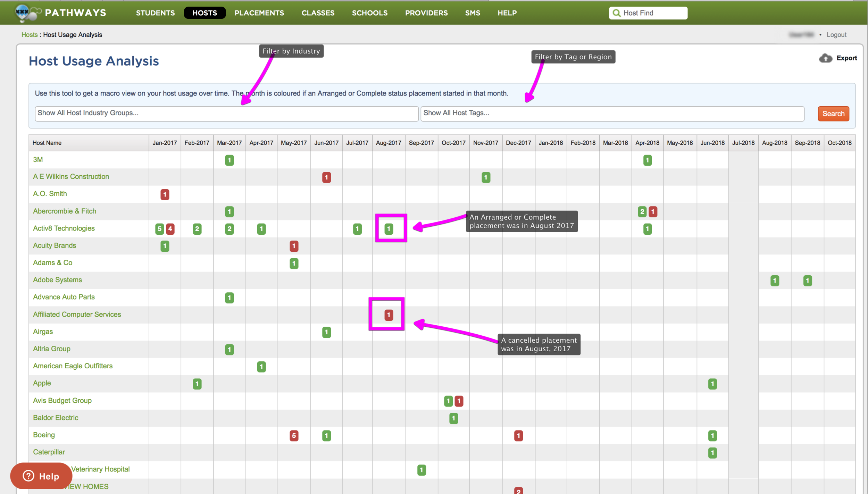This screenshot has width=868, height=494.
Task: Click Activ8 Technologies green badge in Aug-2017
Action: (389, 229)
